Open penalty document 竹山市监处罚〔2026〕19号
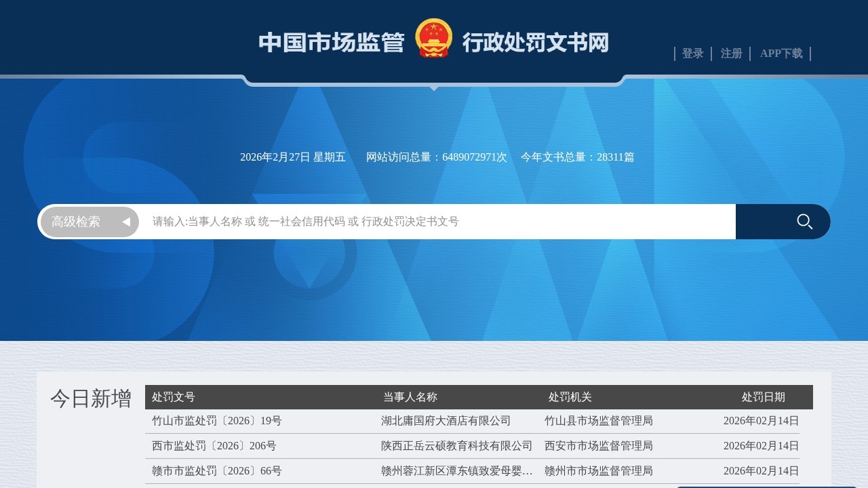 [218, 421]
